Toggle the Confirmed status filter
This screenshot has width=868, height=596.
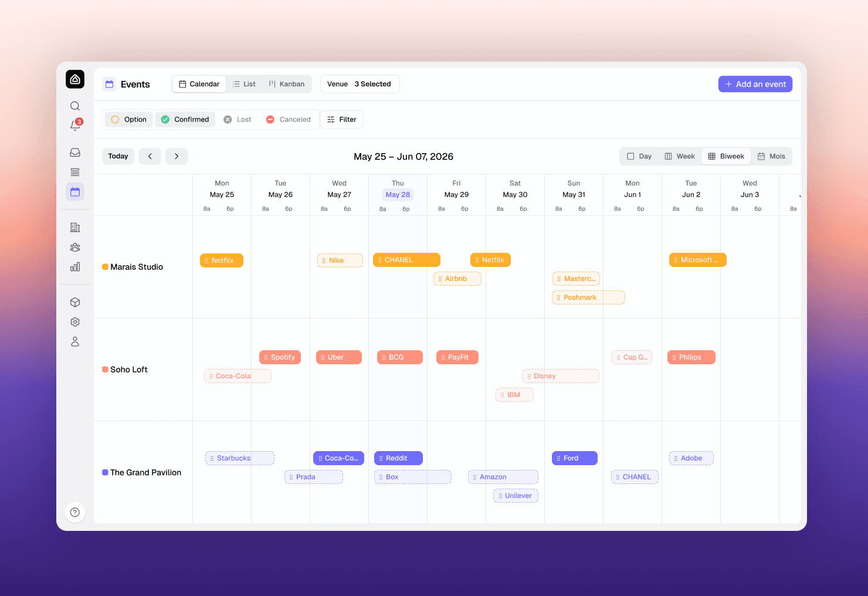pyautogui.click(x=185, y=119)
